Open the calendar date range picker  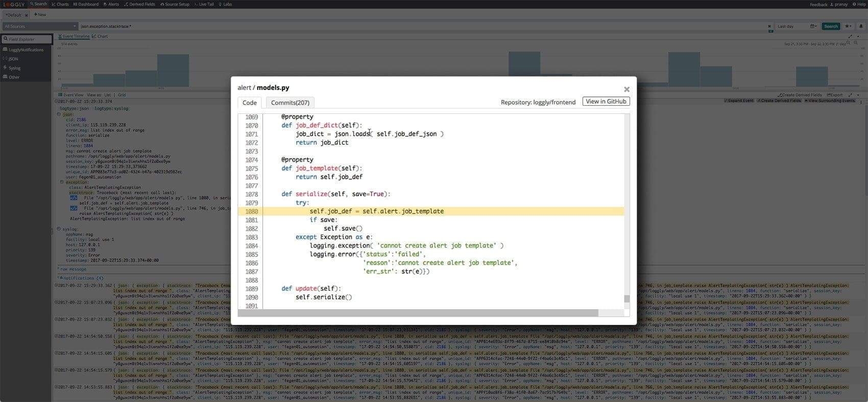(813, 26)
